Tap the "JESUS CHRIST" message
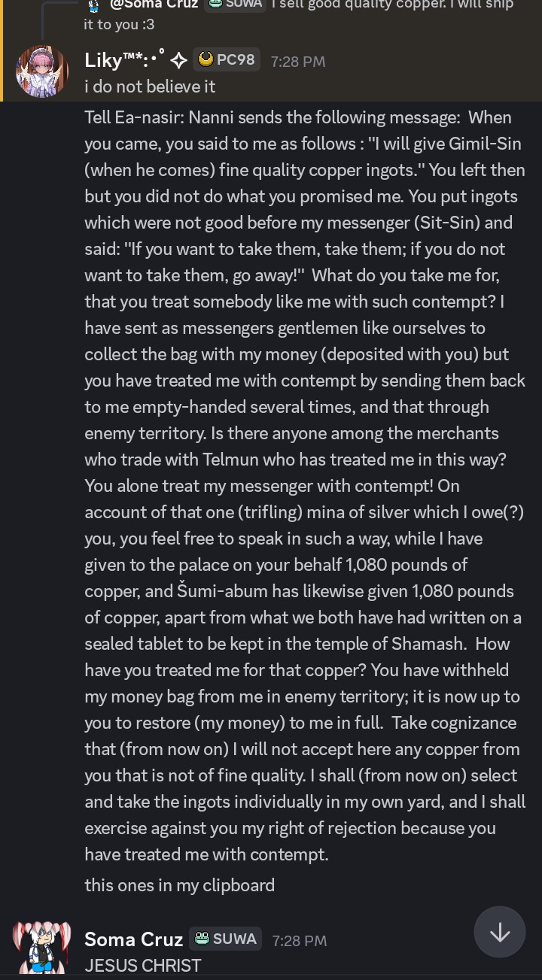This screenshot has width=542, height=980. tap(143, 966)
